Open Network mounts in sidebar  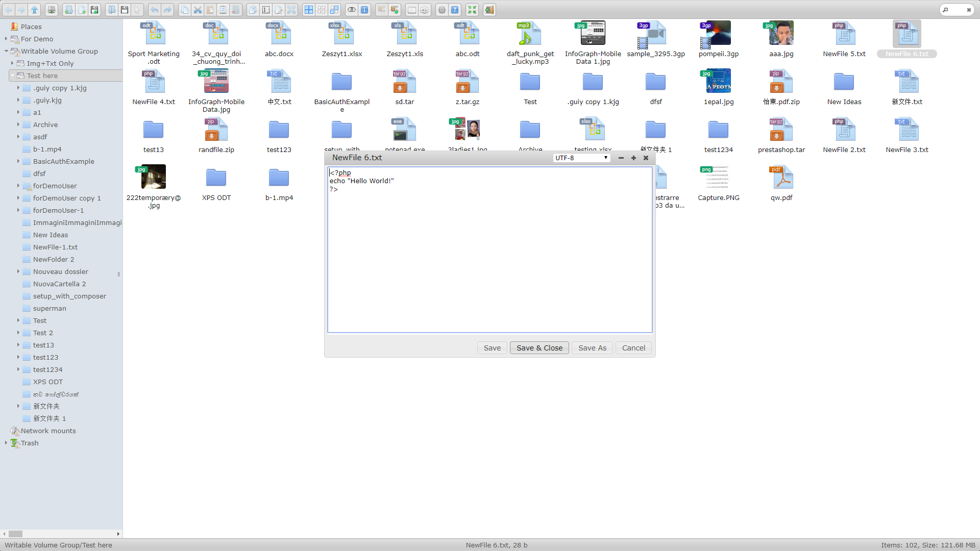[48, 431]
